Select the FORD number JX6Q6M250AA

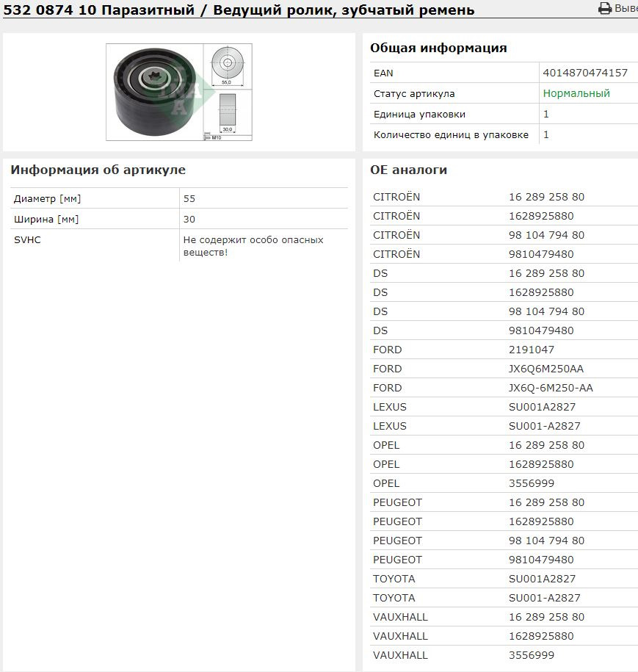546,369
